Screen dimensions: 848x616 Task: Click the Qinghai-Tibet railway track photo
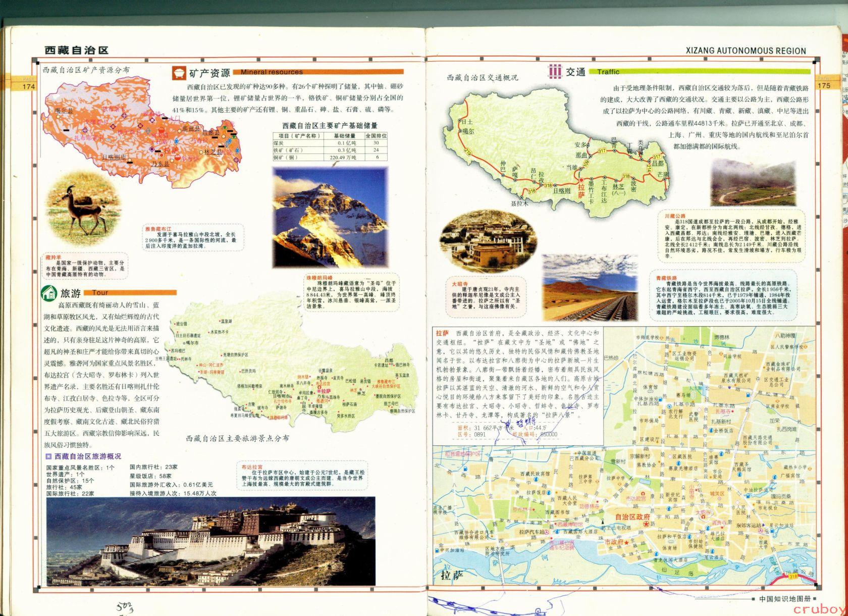coord(591,287)
